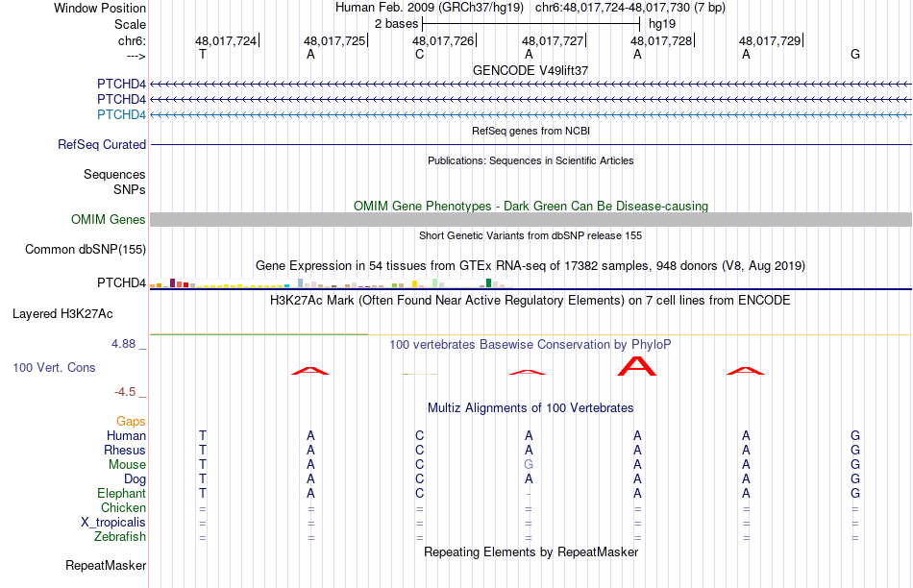The image size is (913, 588).
Task: Click the chr6:48,017,724-48,017,730 (7 bp) position text
Action: point(630,8)
